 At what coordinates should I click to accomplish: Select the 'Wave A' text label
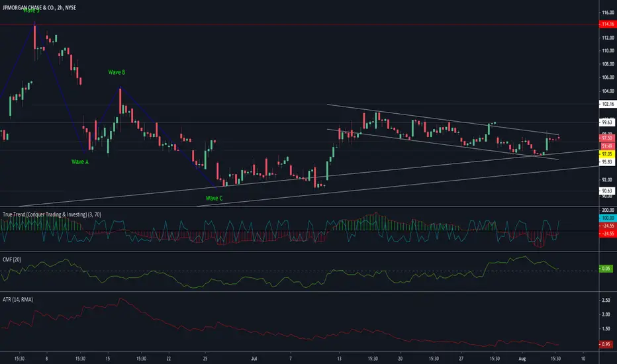(x=80, y=161)
